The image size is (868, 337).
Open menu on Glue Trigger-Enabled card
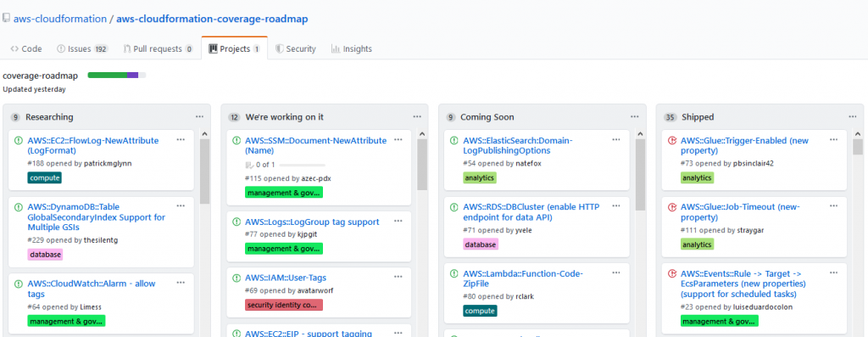click(x=834, y=140)
